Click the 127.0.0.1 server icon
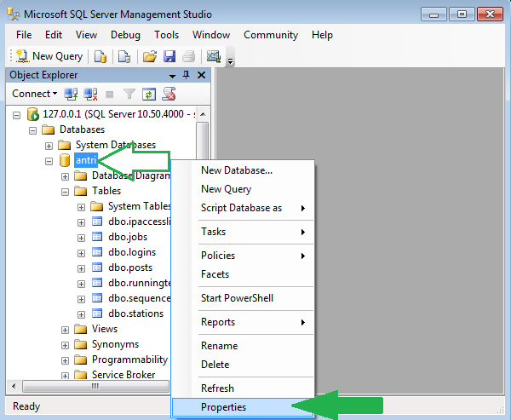511x420 pixels. click(x=33, y=114)
